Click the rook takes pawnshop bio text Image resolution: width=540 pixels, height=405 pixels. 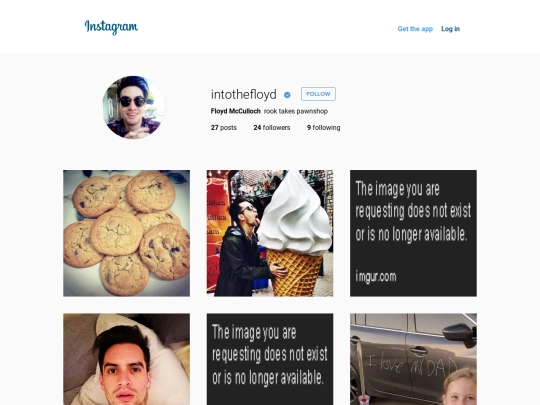(x=296, y=111)
